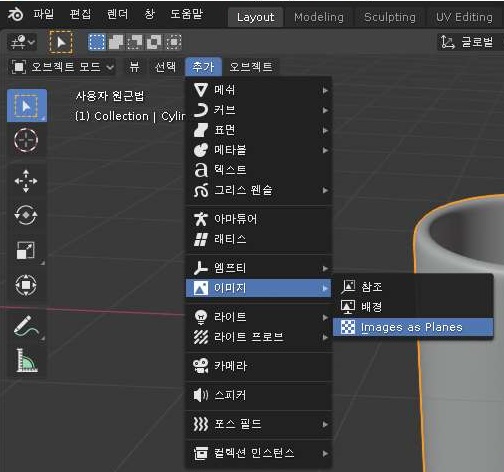Expand the 표면 submenu
504x472 pixels.
click(x=259, y=130)
